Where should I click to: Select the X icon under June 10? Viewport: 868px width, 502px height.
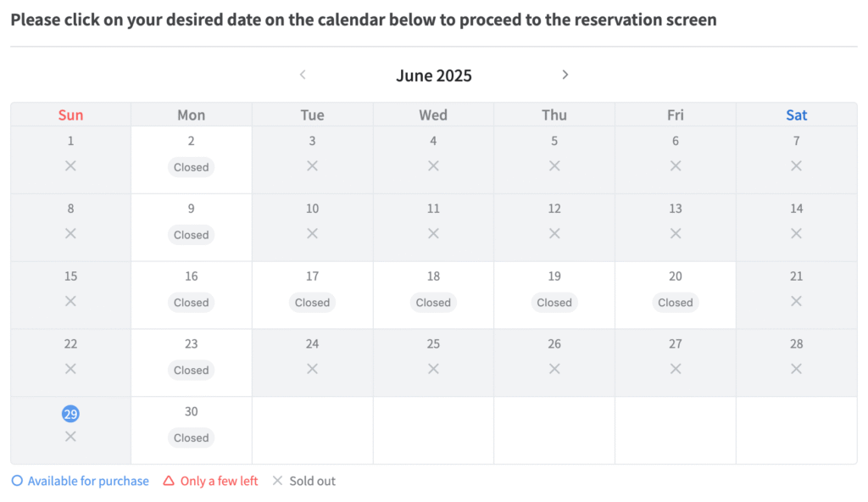312,233
